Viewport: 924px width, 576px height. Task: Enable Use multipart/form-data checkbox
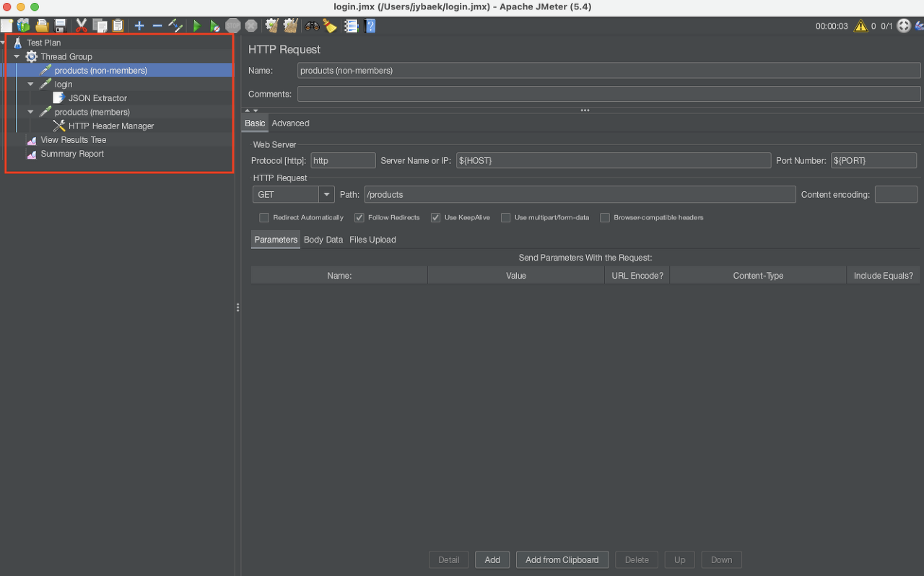tap(506, 217)
